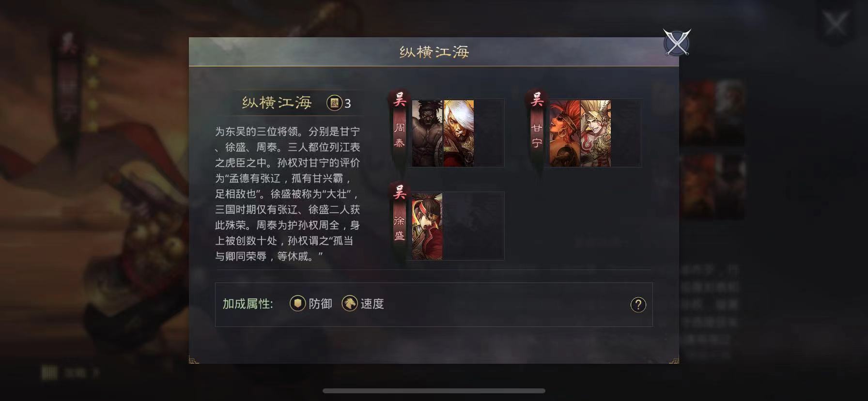Close the 纵横江海 dialog with crossed-swords icon
This screenshot has width=868, height=401.
tap(677, 43)
